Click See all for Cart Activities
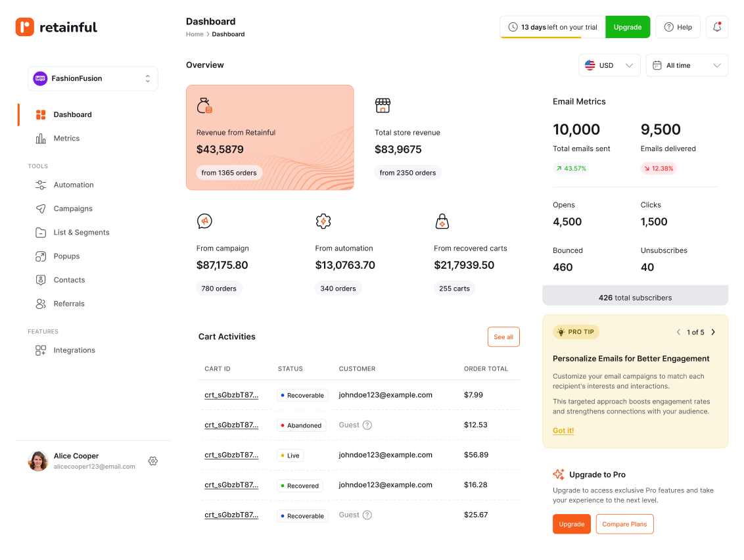This screenshot has width=744, height=560. point(503,337)
